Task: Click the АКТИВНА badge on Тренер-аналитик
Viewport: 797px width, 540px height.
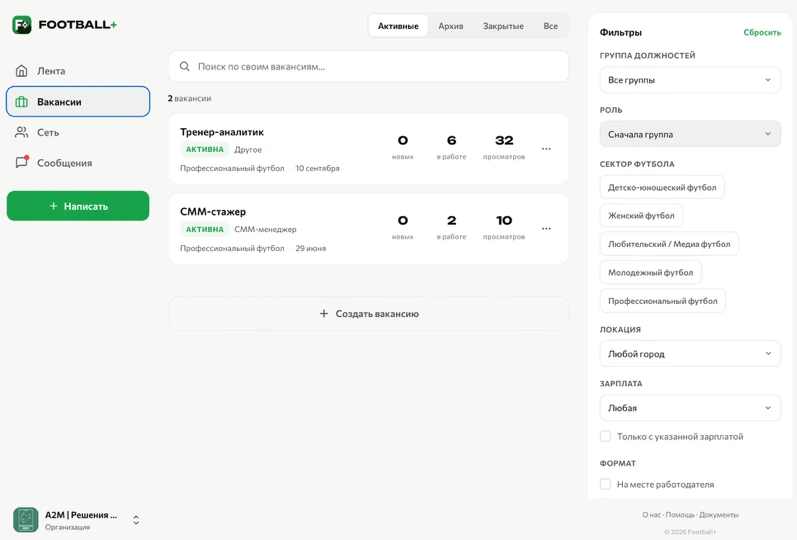Action: [204, 149]
